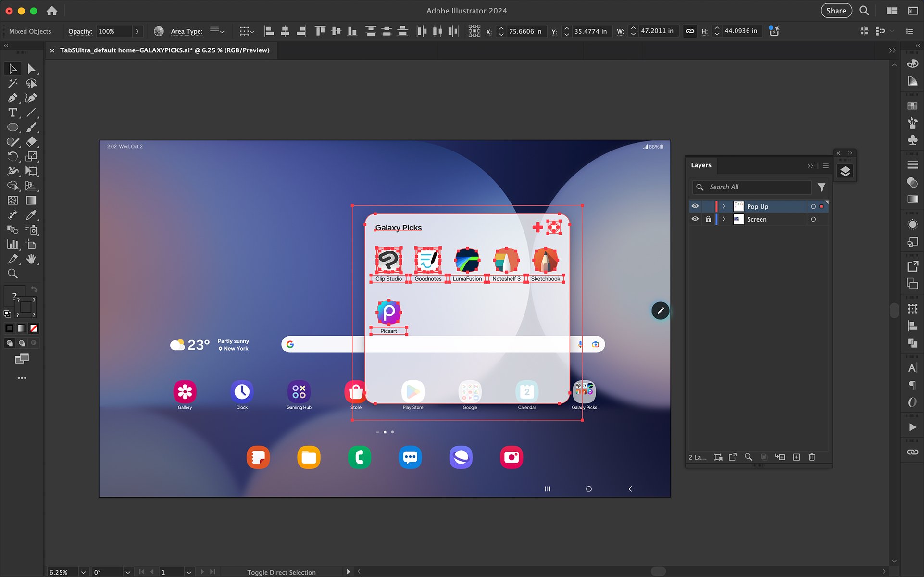The width and height of the screenshot is (924, 577).
Task: Select the Type tool
Action: coord(13,113)
